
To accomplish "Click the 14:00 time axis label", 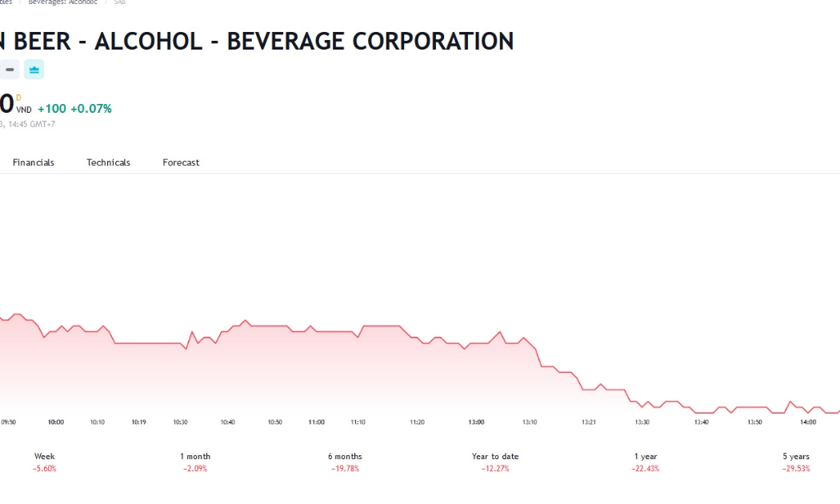I will click(x=808, y=422).
